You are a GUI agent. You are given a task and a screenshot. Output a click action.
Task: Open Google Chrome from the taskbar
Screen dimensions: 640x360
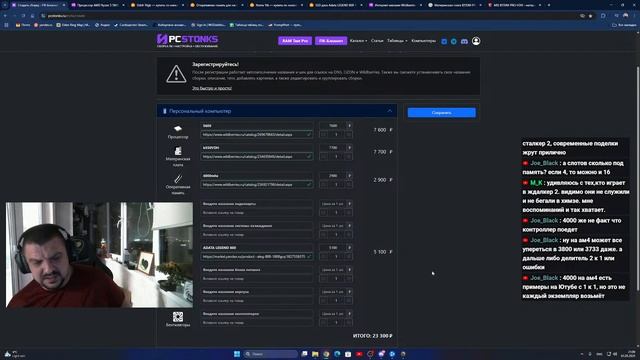pyautogui.click(x=326, y=354)
